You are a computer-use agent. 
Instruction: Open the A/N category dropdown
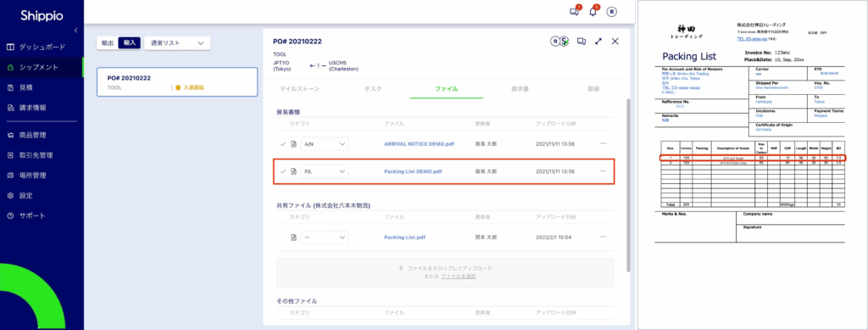(x=325, y=144)
